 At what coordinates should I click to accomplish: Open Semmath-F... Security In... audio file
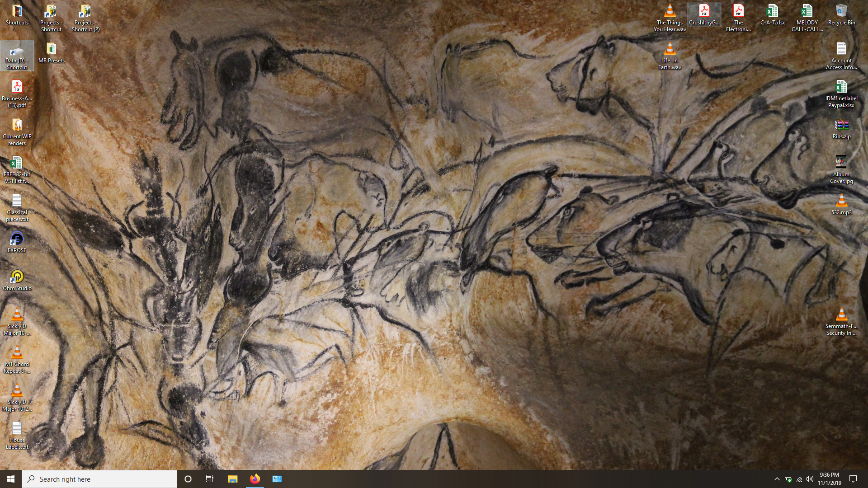[841, 322]
